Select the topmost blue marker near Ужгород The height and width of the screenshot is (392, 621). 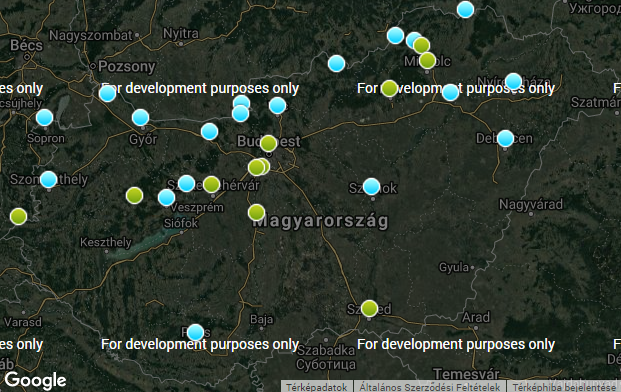click(465, 9)
